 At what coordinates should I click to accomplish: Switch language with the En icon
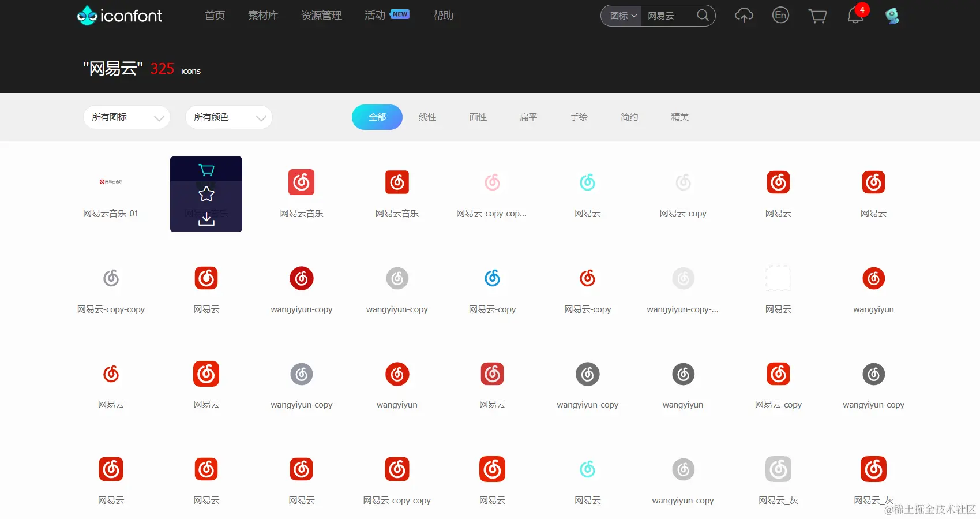click(780, 15)
